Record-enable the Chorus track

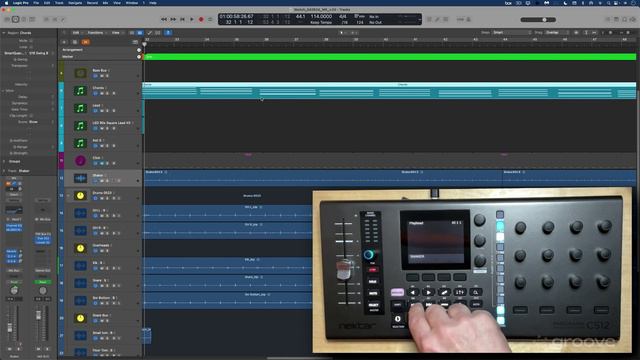click(x=113, y=93)
